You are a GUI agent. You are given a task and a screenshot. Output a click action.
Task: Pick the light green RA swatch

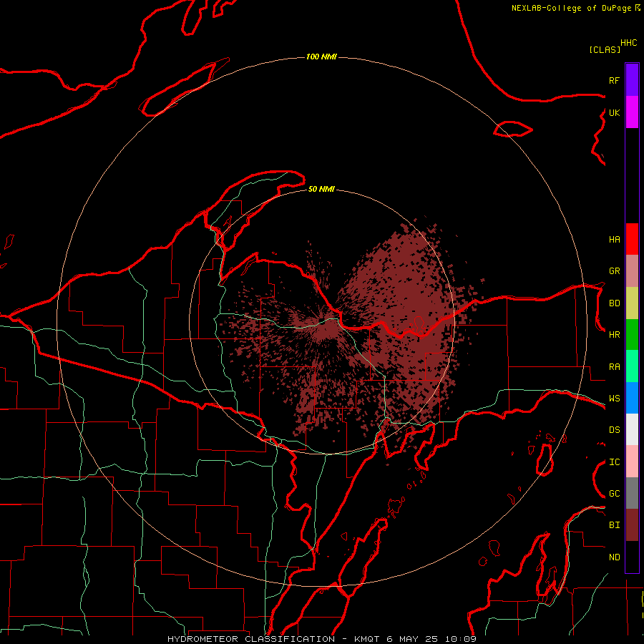[632, 366]
